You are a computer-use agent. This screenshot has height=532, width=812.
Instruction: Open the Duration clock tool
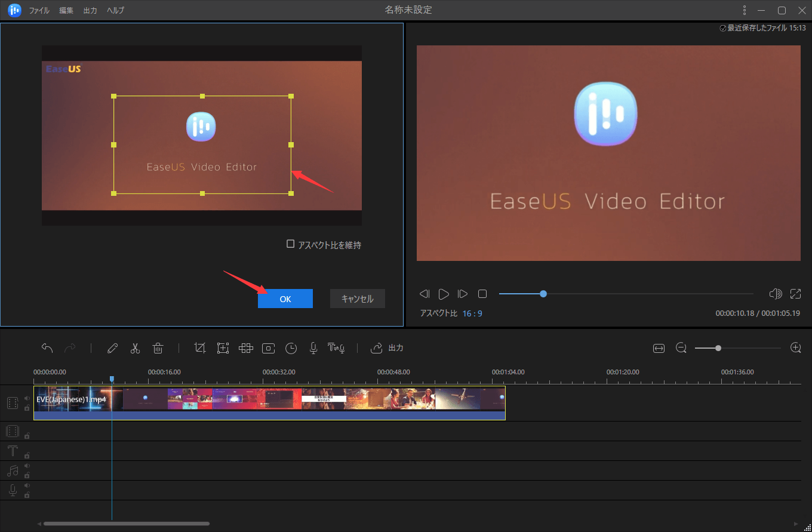click(x=291, y=348)
